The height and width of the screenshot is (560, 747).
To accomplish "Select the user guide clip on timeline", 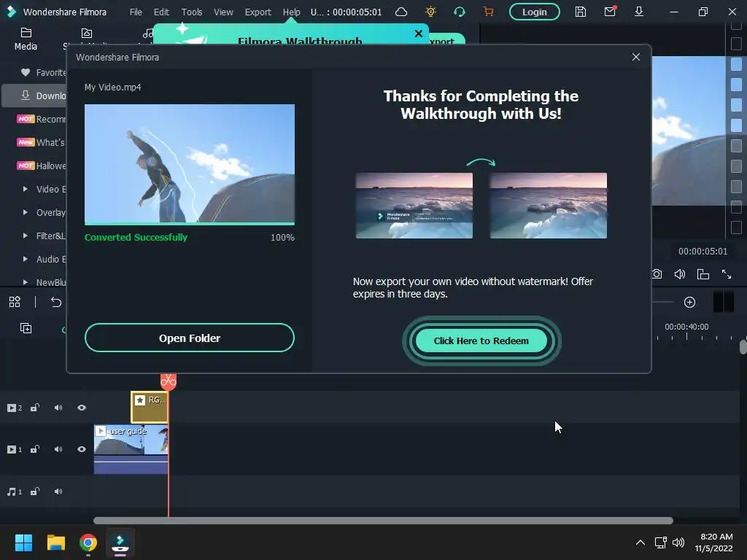I will [x=131, y=449].
